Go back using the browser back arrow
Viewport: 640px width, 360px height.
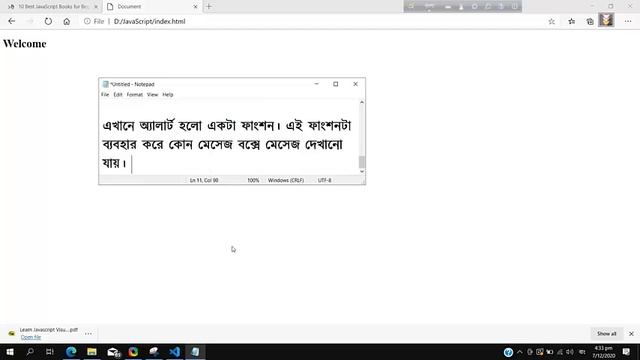[11, 21]
